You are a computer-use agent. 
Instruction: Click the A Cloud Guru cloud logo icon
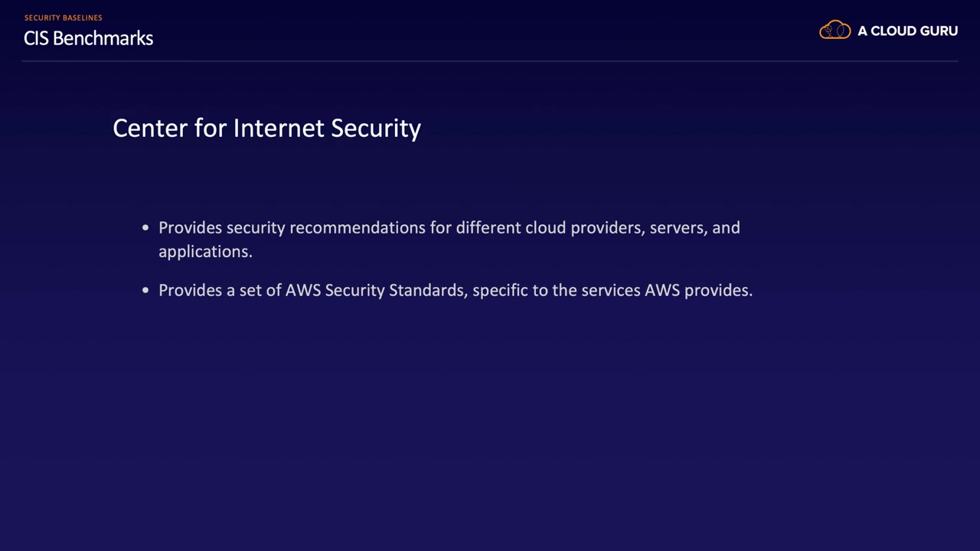835,31
